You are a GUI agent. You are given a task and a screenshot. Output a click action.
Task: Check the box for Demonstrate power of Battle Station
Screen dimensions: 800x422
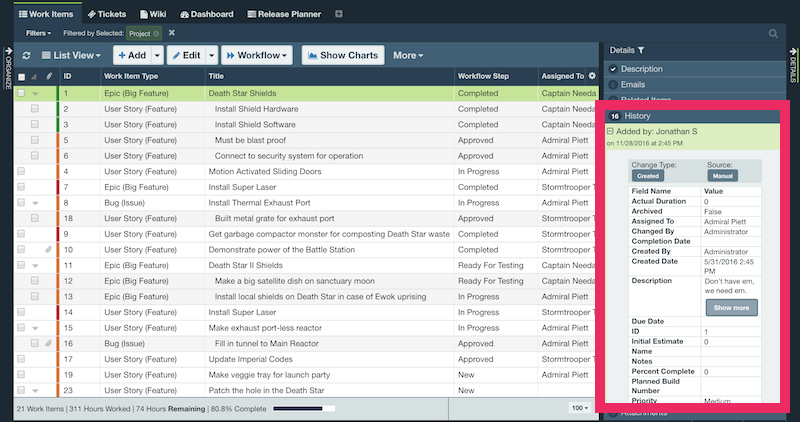coord(21,250)
